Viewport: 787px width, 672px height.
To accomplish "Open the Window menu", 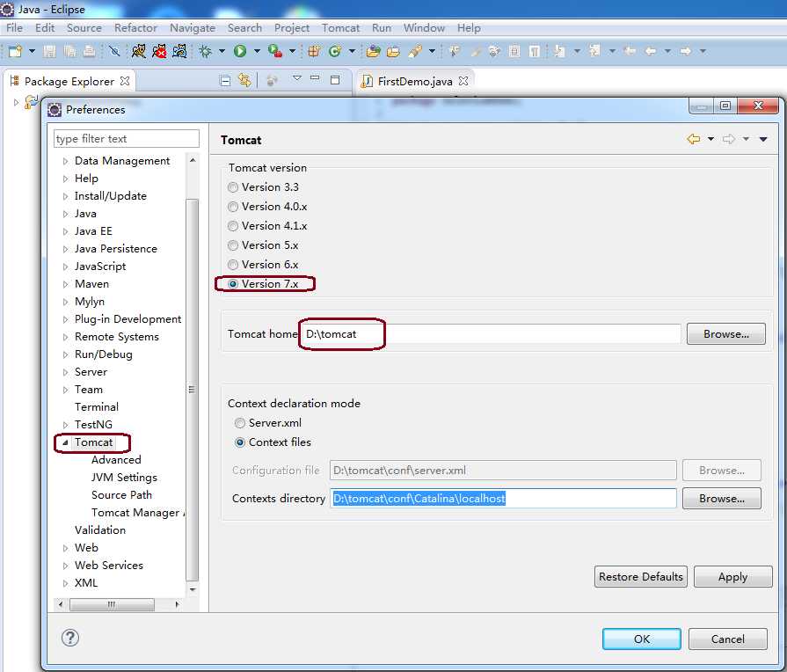I will click(424, 27).
